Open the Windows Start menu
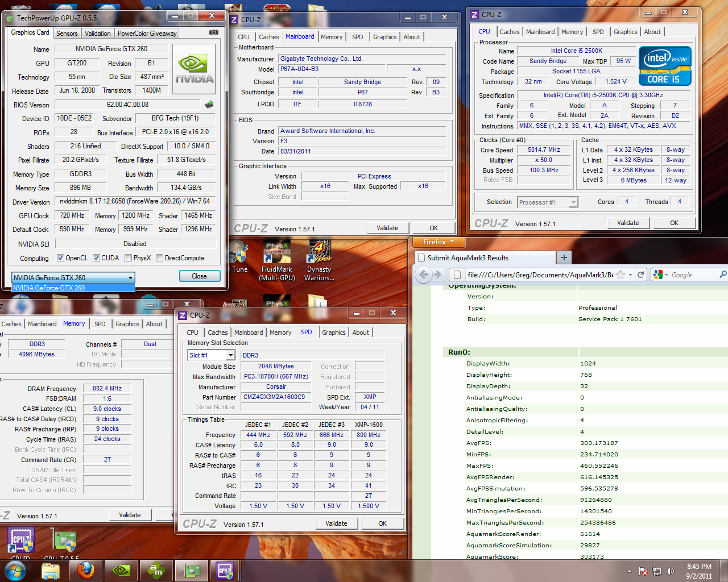728x582 pixels. (15, 571)
